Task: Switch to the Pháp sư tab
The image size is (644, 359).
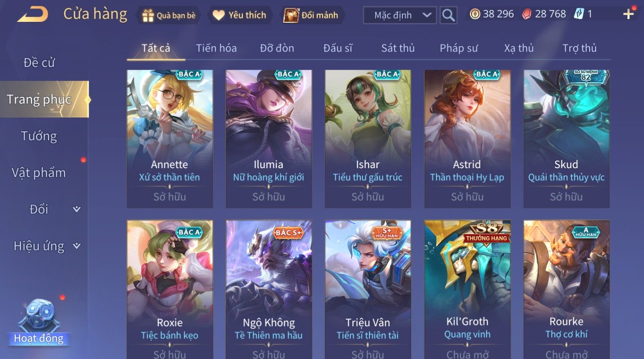Action: click(x=458, y=48)
